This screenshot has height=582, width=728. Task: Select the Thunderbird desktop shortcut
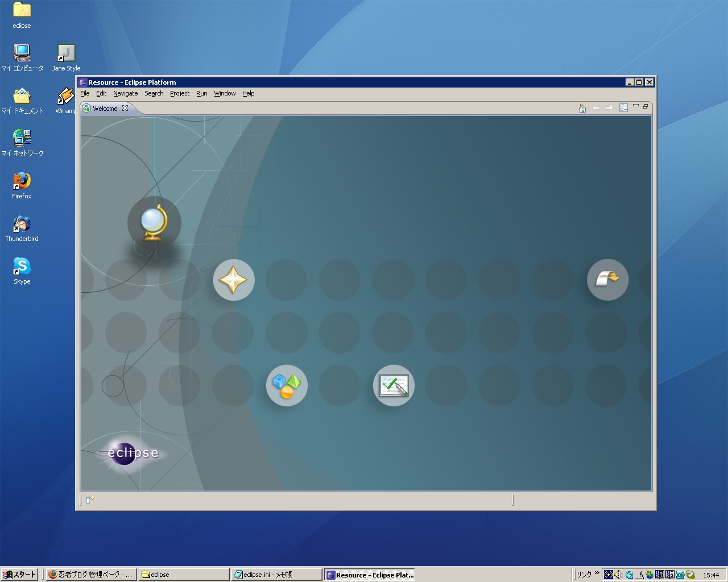click(x=22, y=228)
